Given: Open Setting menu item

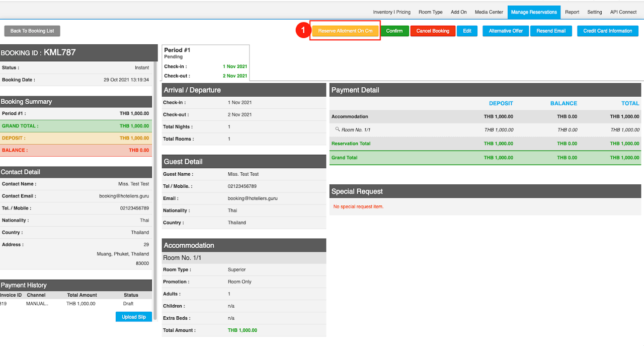Looking at the screenshot, I should pos(594,12).
